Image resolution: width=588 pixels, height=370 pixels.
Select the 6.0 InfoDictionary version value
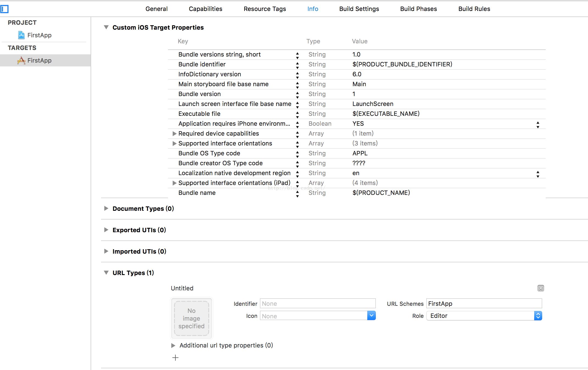357,74
